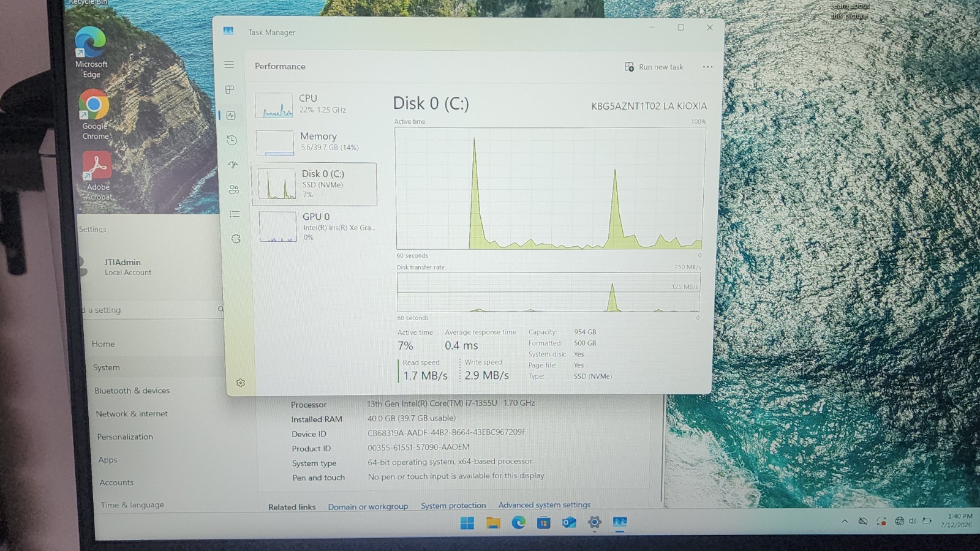The image size is (980, 551).
Task: Open Apps in Settings sidebar
Action: [x=108, y=460]
